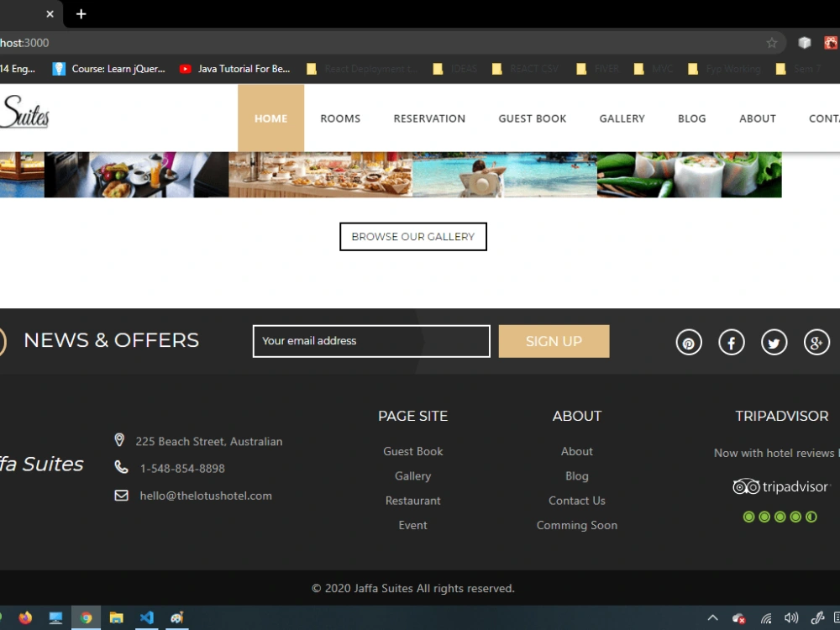The image size is (840, 630).
Task: Close the current browser tab
Action: point(50,14)
